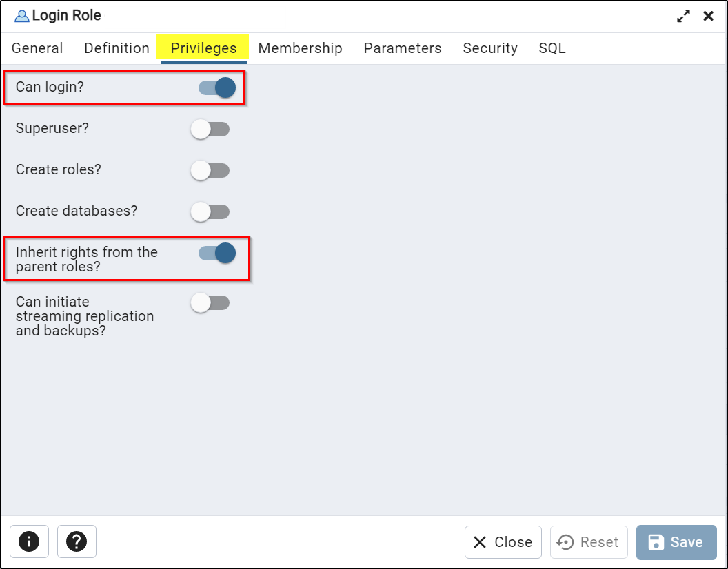Turn off the Can login toggle
This screenshot has width=728, height=569.
point(217,87)
